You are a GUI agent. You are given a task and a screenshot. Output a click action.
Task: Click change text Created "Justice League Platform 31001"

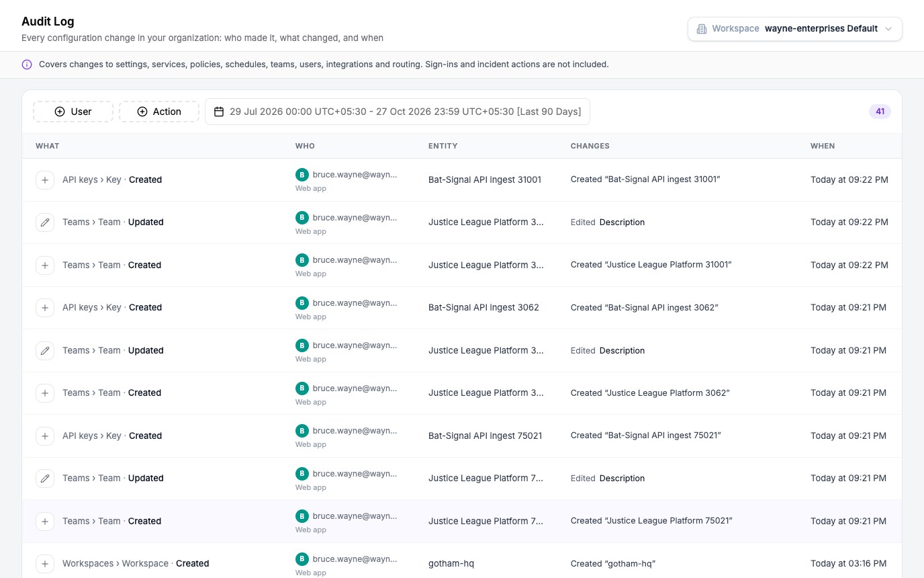click(651, 265)
